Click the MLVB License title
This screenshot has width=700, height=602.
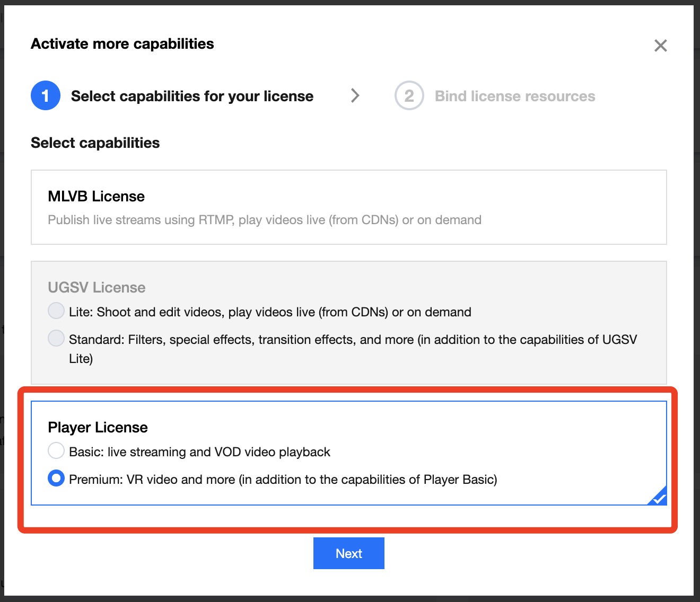[96, 197]
